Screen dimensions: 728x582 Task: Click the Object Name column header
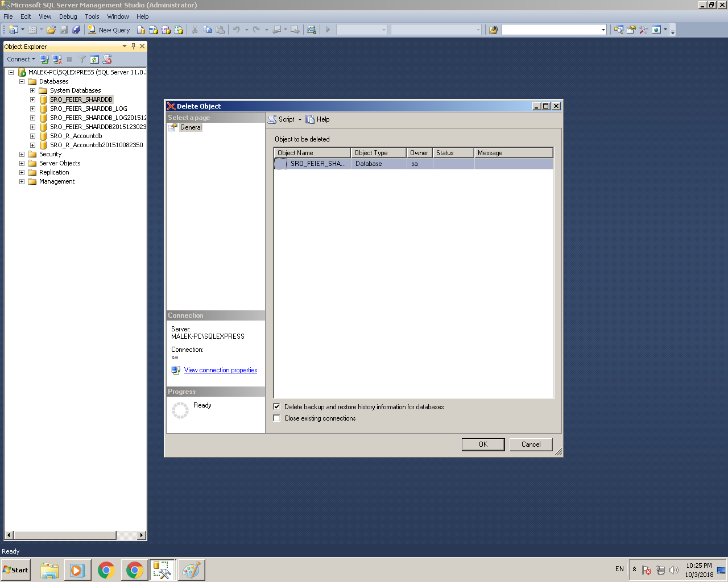click(312, 153)
